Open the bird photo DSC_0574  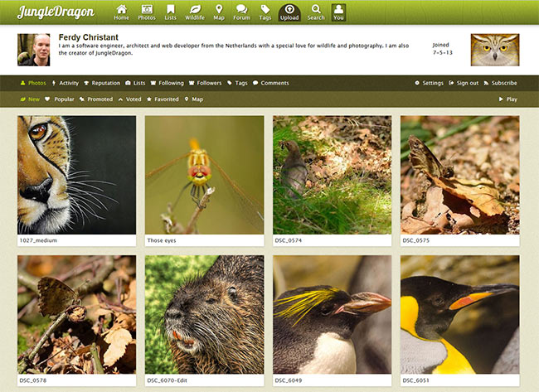click(x=332, y=175)
